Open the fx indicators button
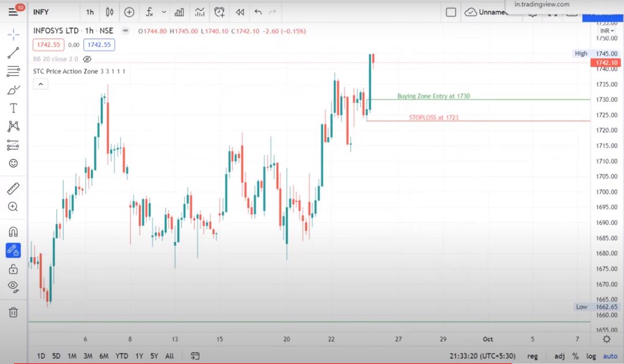Image resolution: width=624 pixels, height=364 pixels. (149, 12)
